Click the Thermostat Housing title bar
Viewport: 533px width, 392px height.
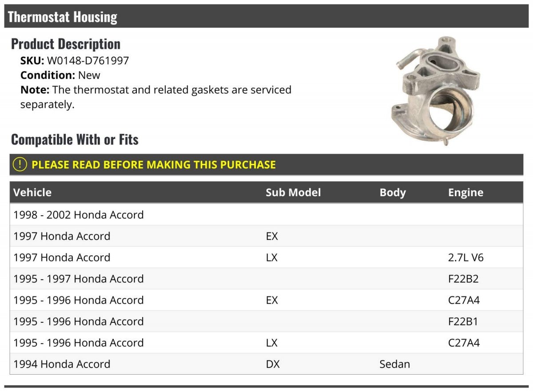pos(266,16)
